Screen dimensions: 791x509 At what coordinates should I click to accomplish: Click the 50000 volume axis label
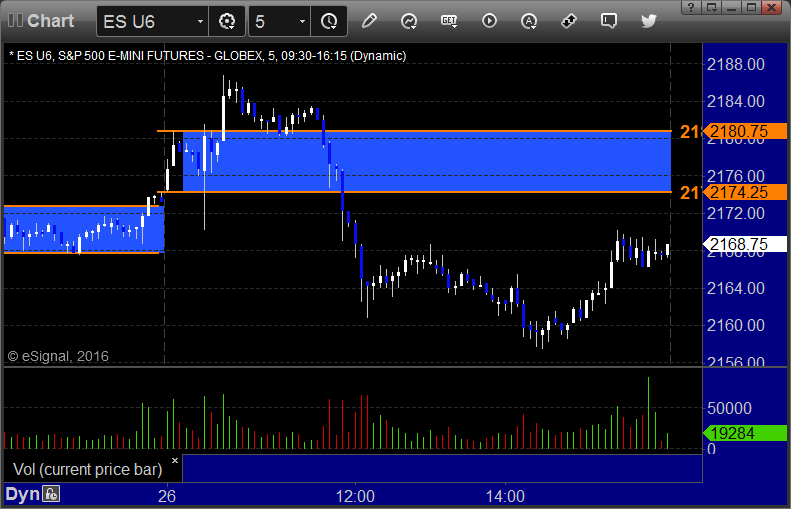click(x=729, y=408)
